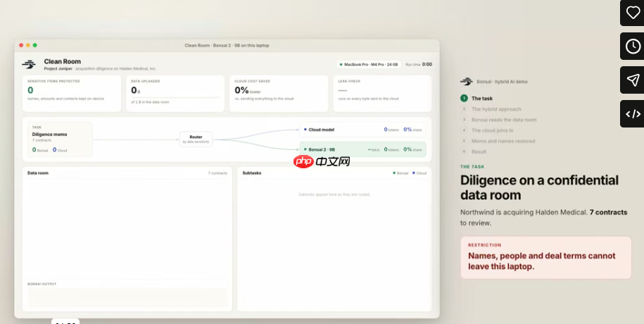Click the Diligence memo task card
Viewport: 644px width, 324px height.
(x=60, y=139)
